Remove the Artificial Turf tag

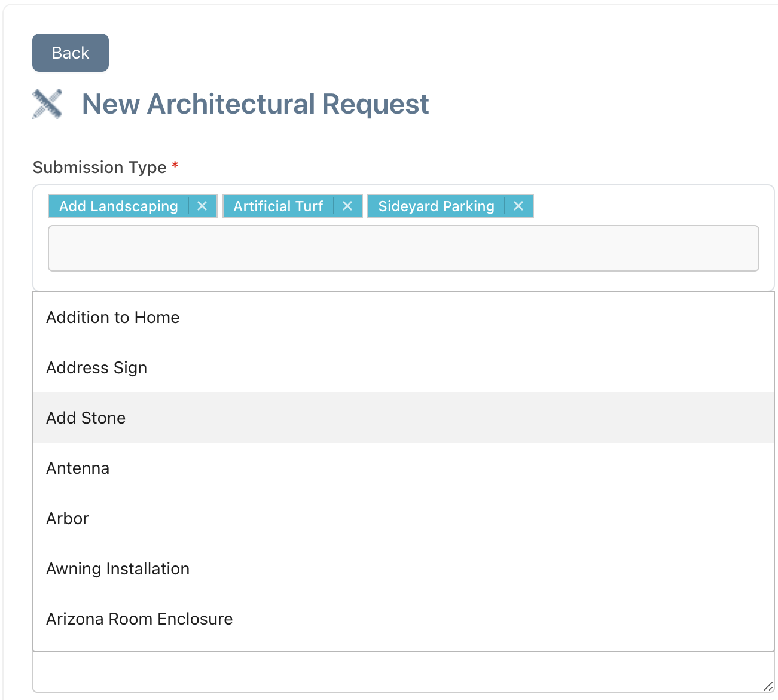tap(347, 206)
